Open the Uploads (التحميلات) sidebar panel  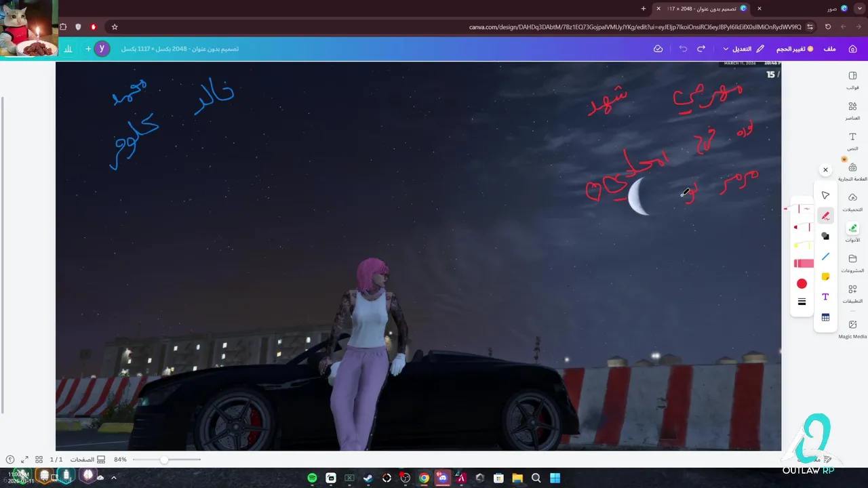(x=852, y=202)
